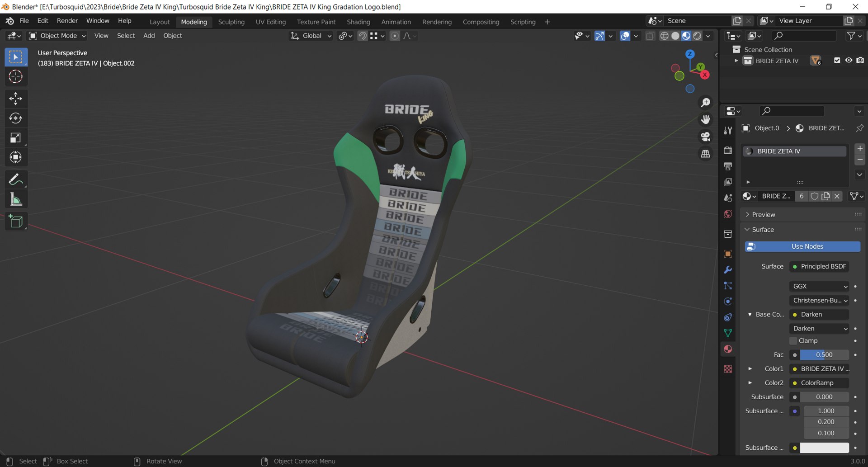This screenshot has height=467, width=868.
Task: Expand the Color1 input row
Action: pos(750,369)
